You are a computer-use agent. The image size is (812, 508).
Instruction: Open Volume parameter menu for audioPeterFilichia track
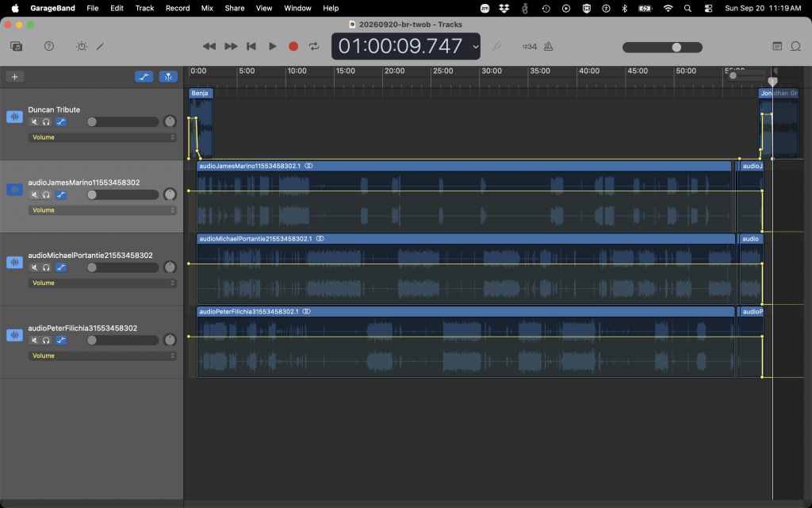pyautogui.click(x=102, y=356)
